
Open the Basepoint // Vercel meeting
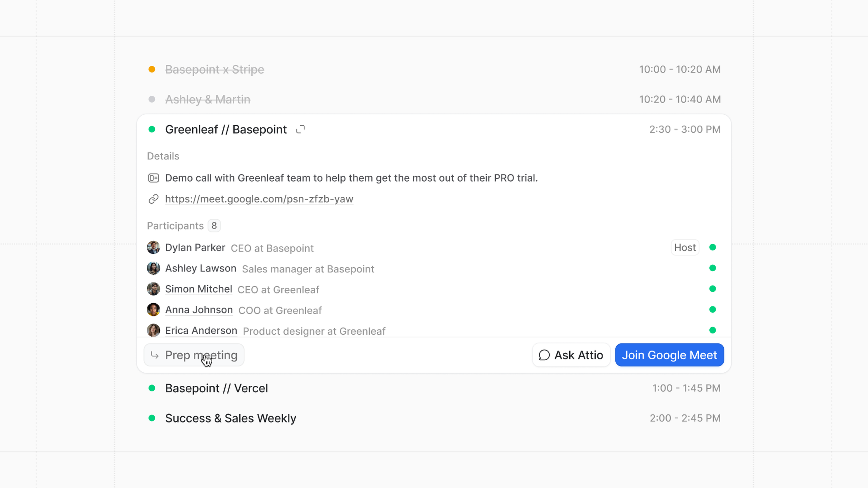[216, 388]
